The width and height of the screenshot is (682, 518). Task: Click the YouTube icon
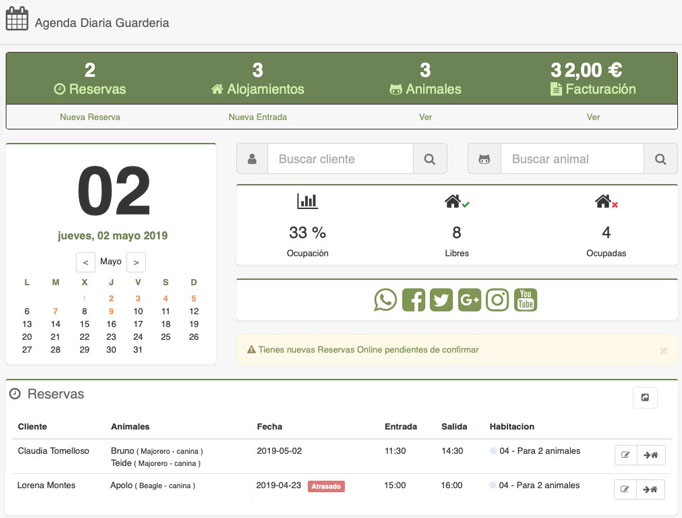[x=525, y=300]
